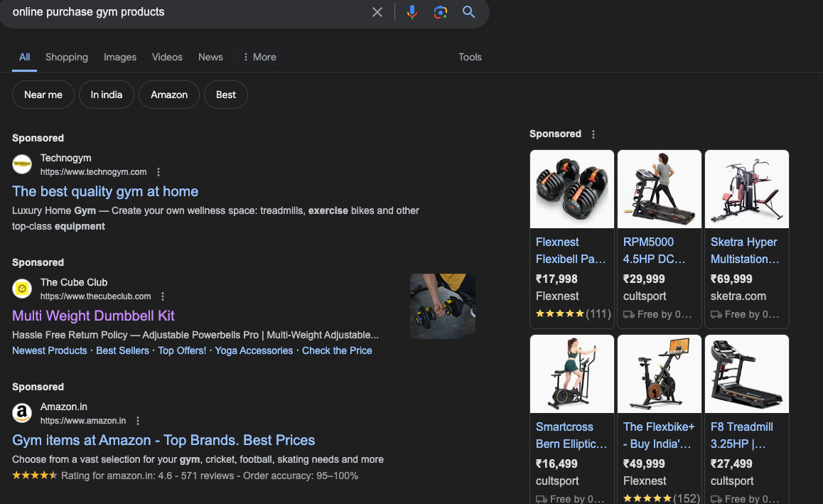
Task: Open the RPM5000 4.5HP DC product title
Action: coord(655,250)
